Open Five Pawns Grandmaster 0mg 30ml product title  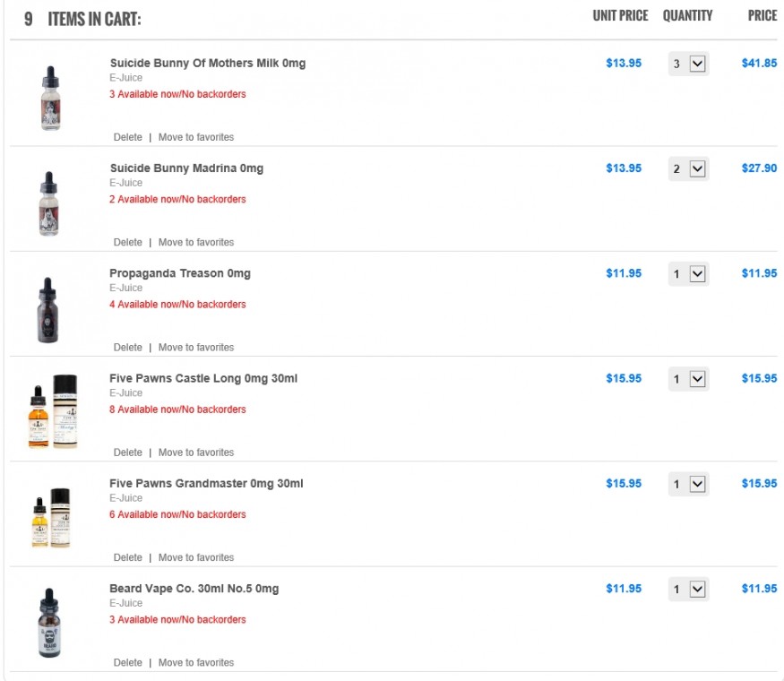pos(206,484)
